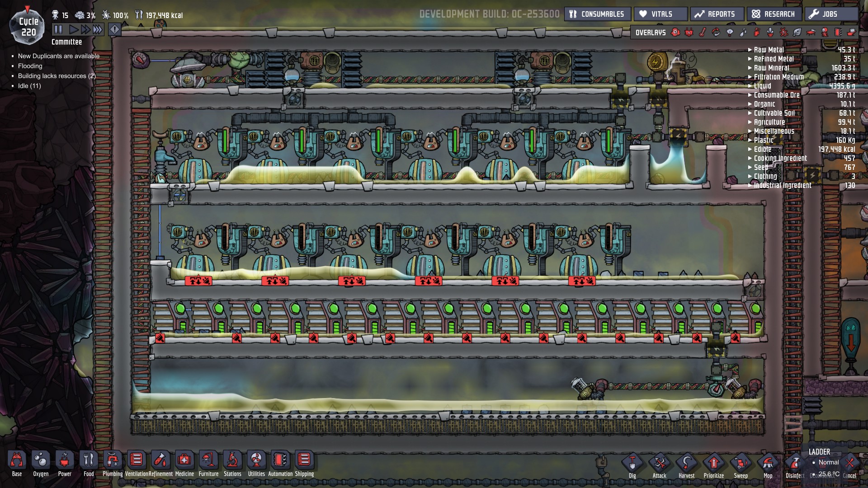The image size is (868, 488).
Task: Expand the Filtration Medium resource list
Action: 778,77
